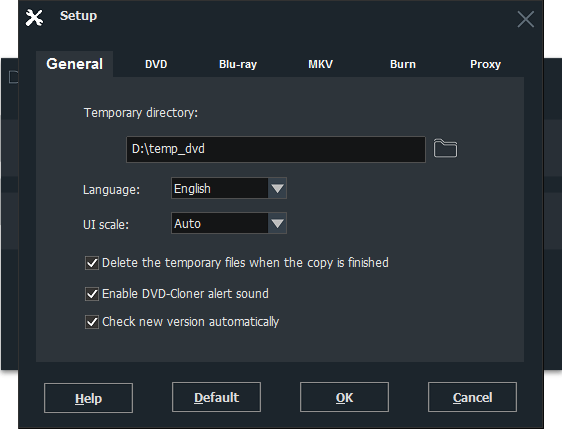Click the Temporary directory label
562x429 pixels.
click(140, 113)
